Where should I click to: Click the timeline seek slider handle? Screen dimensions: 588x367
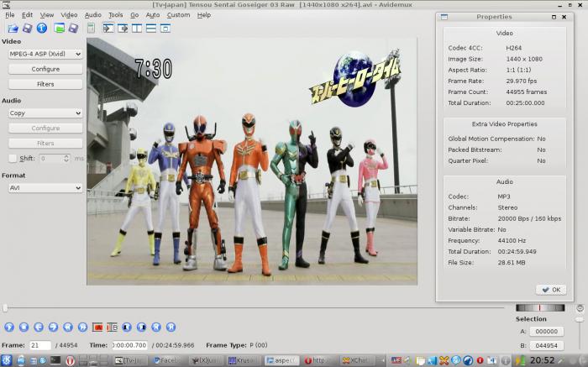pyautogui.click(x=5, y=308)
